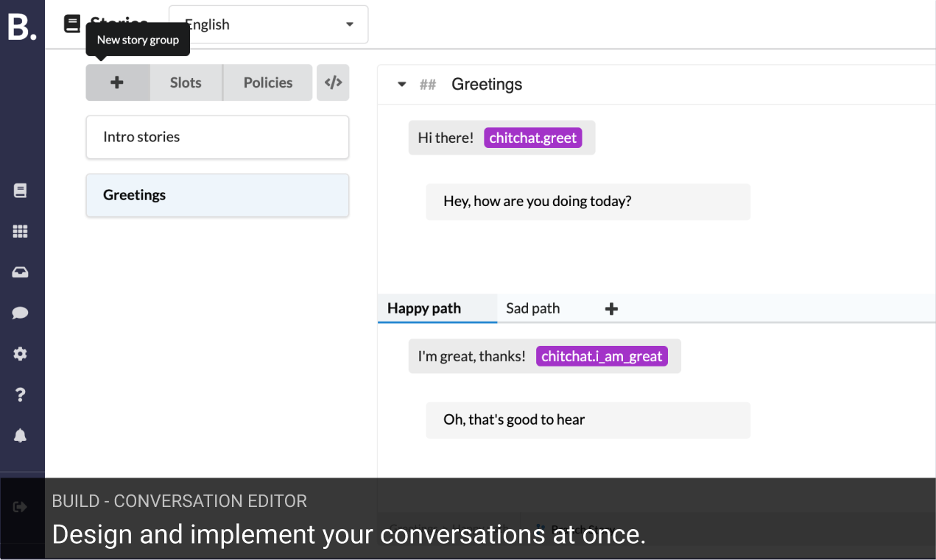
Task: Open the Policies button
Action: [268, 82]
